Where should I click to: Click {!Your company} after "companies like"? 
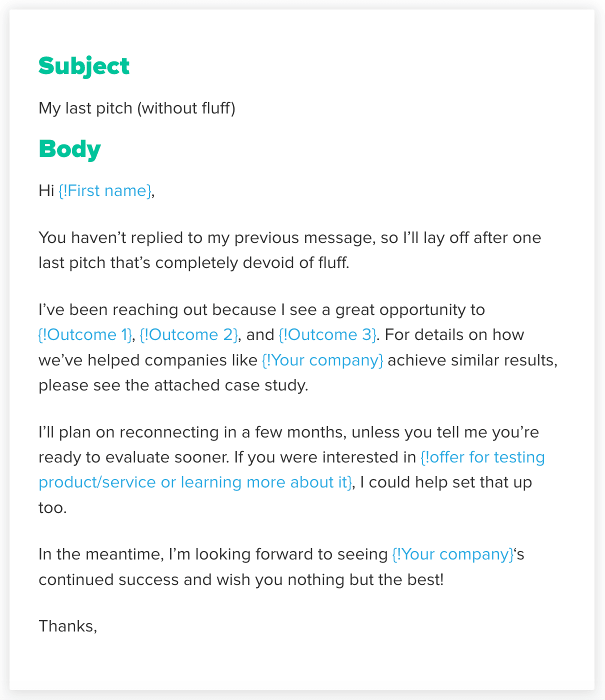pyautogui.click(x=322, y=360)
